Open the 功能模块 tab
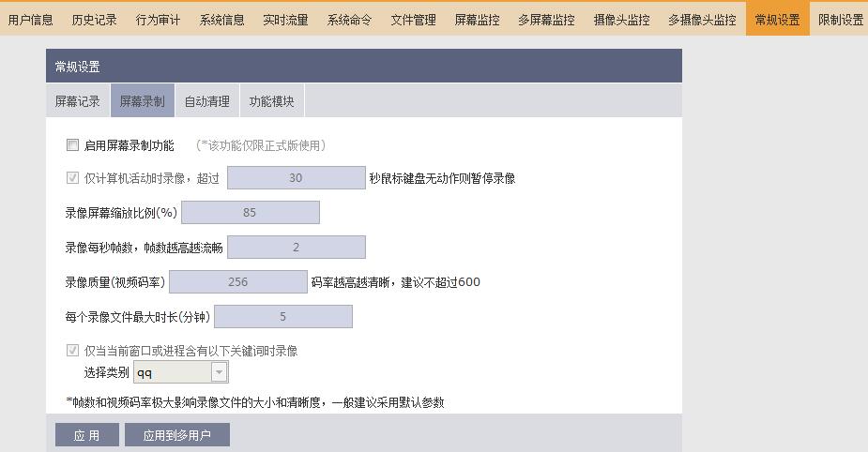The width and height of the screenshot is (868, 452). (x=272, y=101)
